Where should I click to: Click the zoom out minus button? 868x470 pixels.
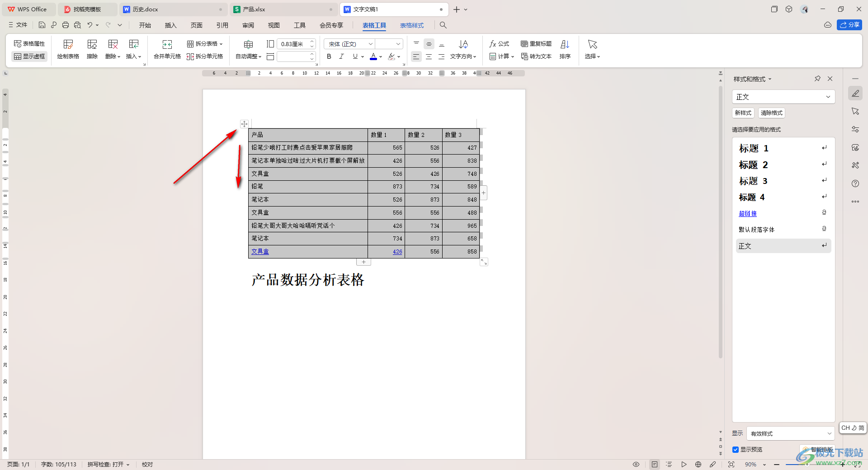click(x=777, y=465)
